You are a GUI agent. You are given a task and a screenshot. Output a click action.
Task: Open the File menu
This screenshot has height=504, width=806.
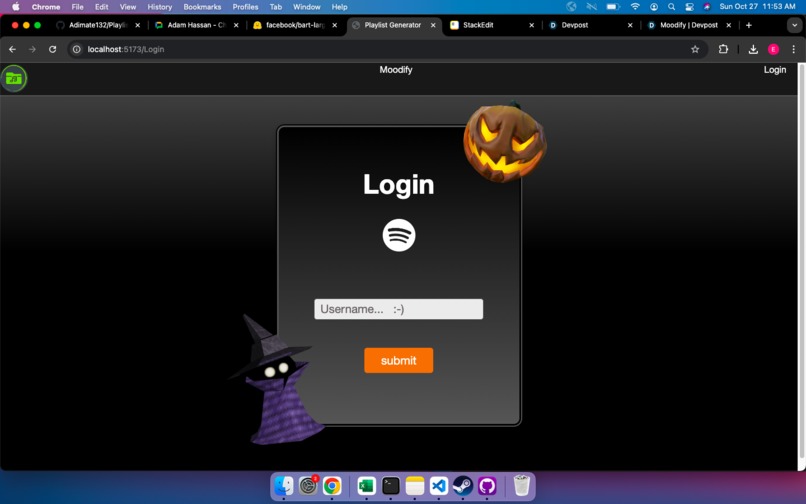point(78,7)
